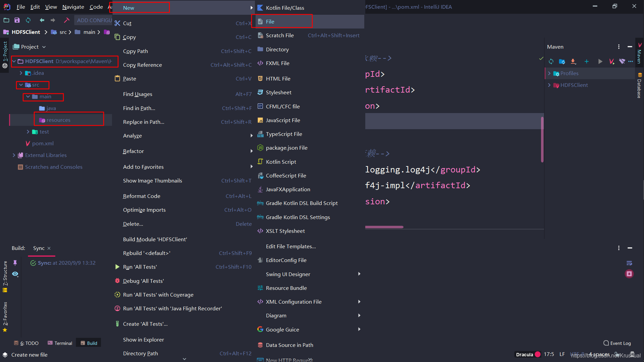
Task: Click Copy Path in context menu
Action: [x=183, y=51]
